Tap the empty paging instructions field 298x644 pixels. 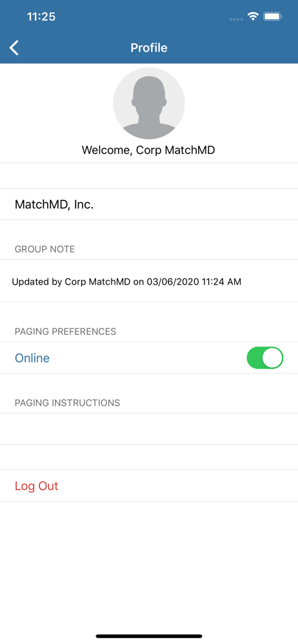pyautogui.click(x=149, y=429)
